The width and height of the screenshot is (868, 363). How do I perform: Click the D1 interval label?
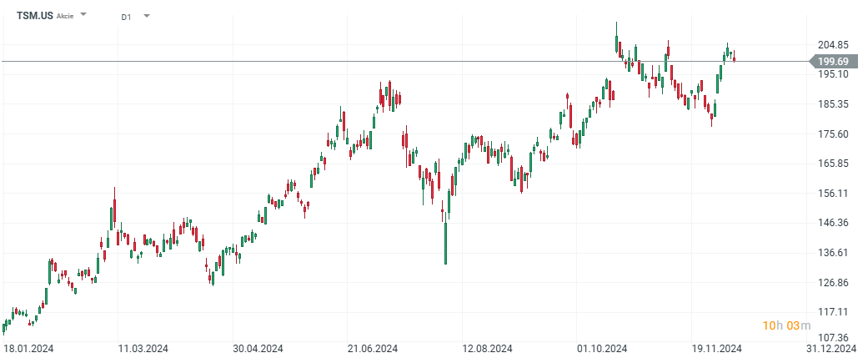point(126,17)
